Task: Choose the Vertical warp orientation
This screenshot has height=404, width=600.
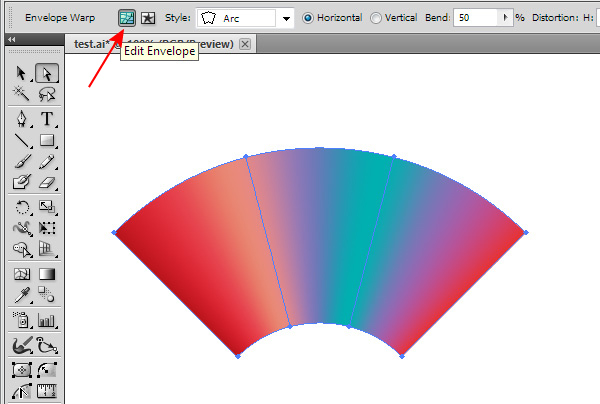Action: click(394, 18)
